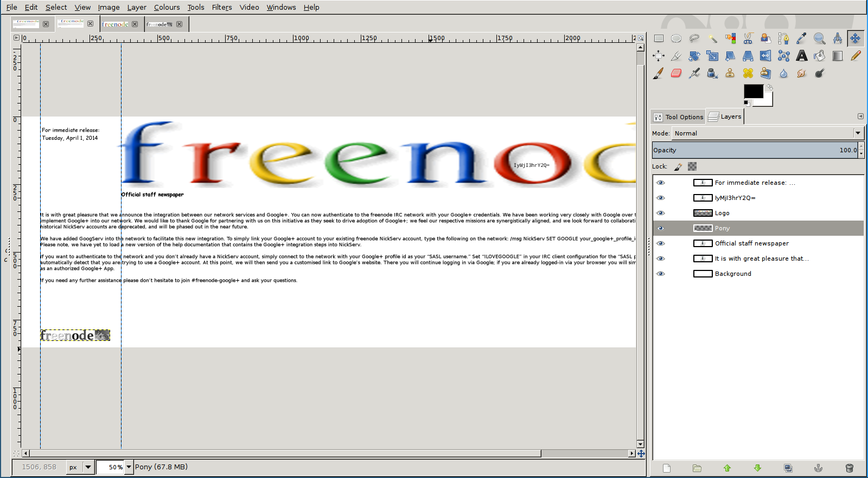Viewport: 868px width, 478px height.
Task: Open the Colours menu
Action: [167, 7]
